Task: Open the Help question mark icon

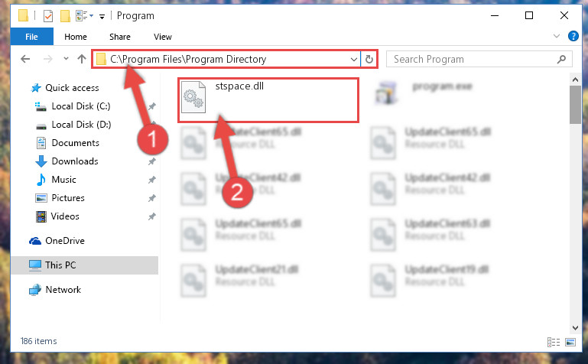Action: 573,36
